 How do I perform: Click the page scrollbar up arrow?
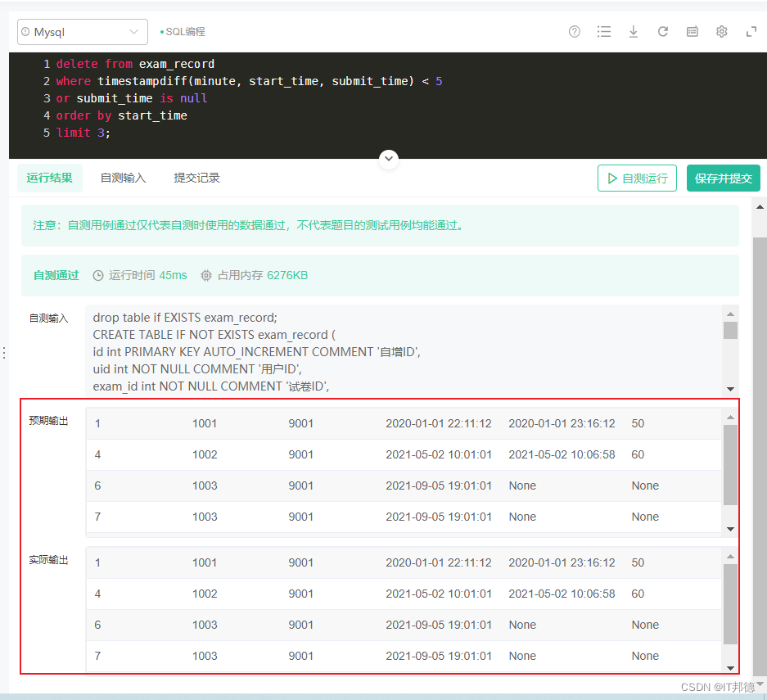(x=760, y=207)
